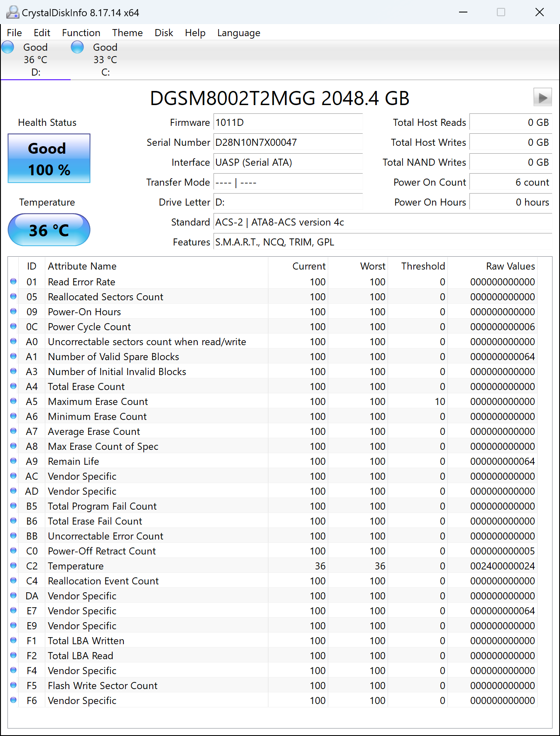Click status dot for Read Error Rate
Screen dimensions: 560x736
13,282
